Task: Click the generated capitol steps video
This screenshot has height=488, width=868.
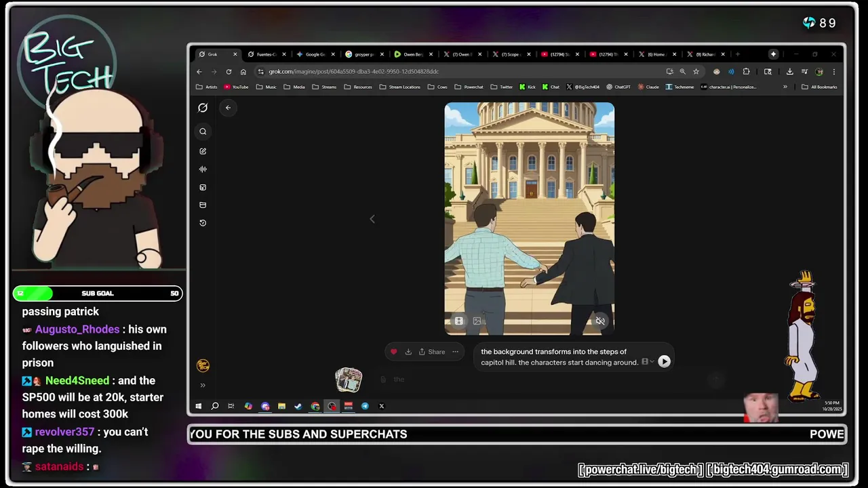Action: [x=530, y=219]
